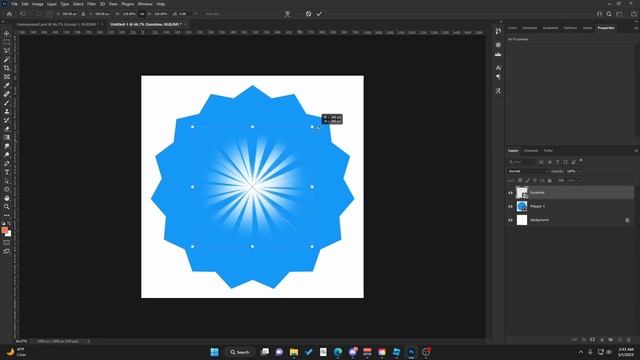Select the Eraser tool
640x360 pixels.
(x=7, y=129)
